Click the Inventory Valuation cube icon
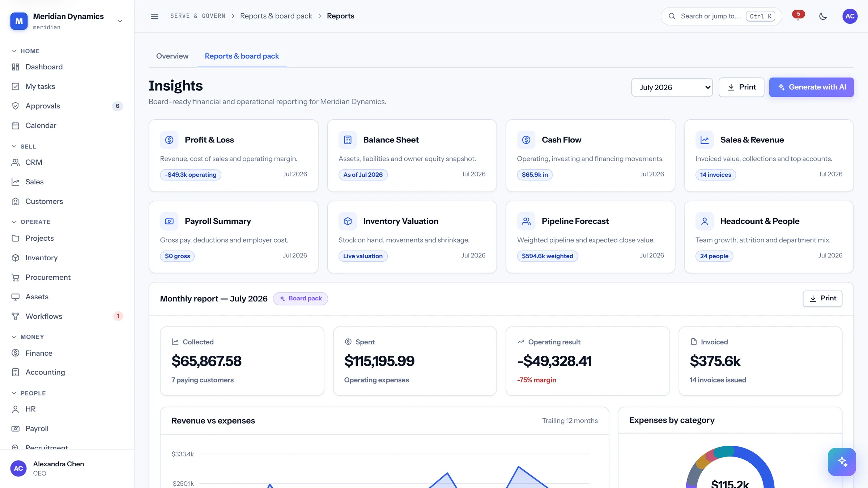The image size is (868, 488). pyautogui.click(x=348, y=221)
